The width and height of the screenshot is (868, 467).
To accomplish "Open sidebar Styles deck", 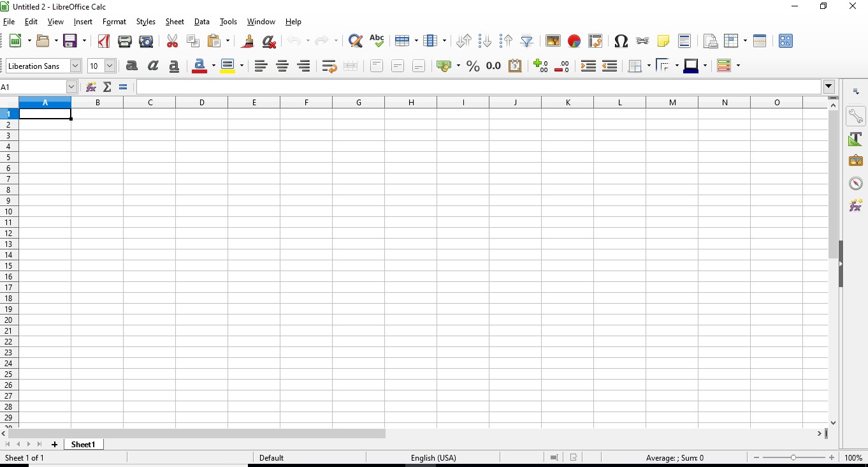I will (856, 139).
